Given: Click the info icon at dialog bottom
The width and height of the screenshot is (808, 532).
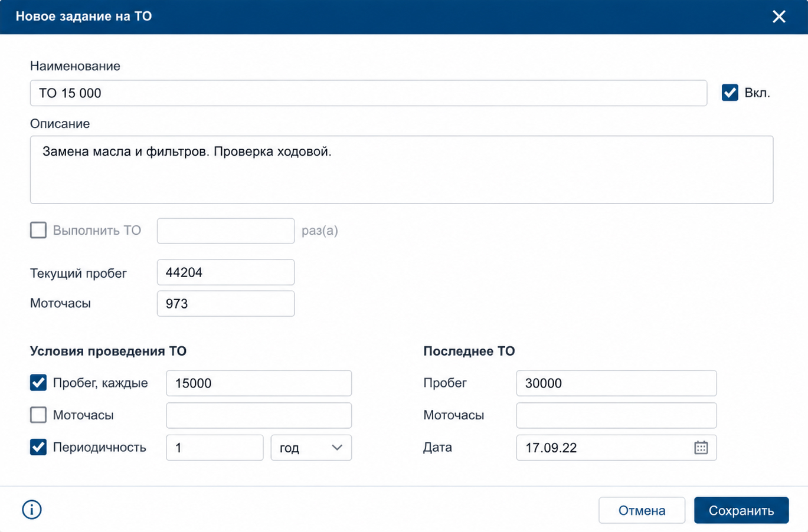Looking at the screenshot, I should click(x=32, y=510).
